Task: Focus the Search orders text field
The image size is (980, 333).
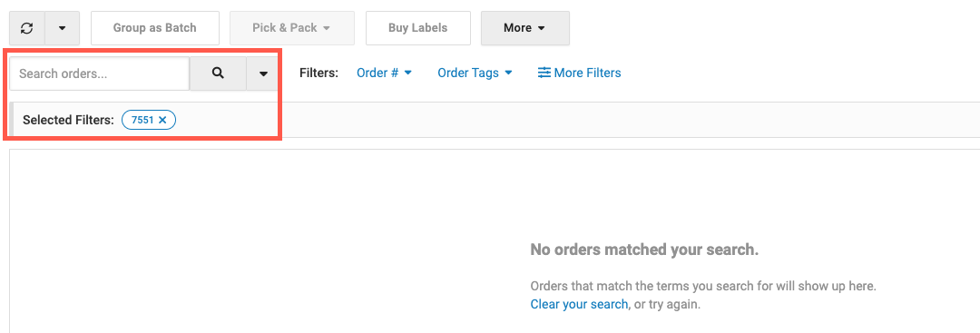Action: click(x=100, y=73)
